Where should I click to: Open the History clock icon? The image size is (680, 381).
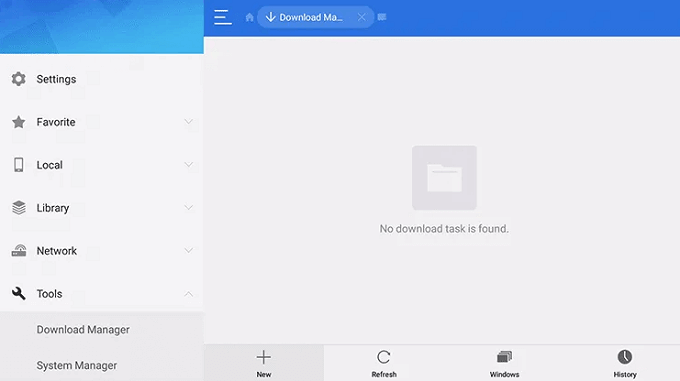624,363
